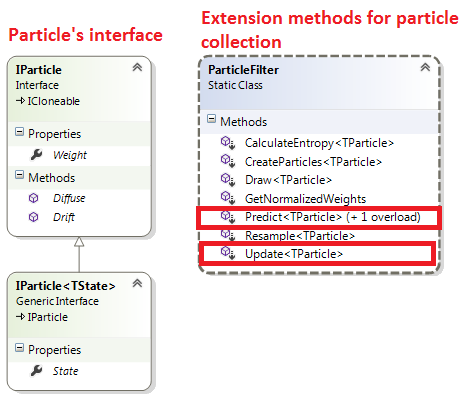This screenshot has width=465, height=399.
Task: Collapse the ParticleFilter Methods section
Action: pos(211,119)
